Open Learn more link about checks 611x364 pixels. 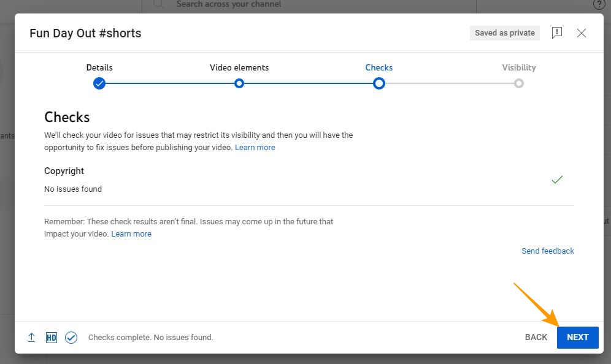pos(255,148)
